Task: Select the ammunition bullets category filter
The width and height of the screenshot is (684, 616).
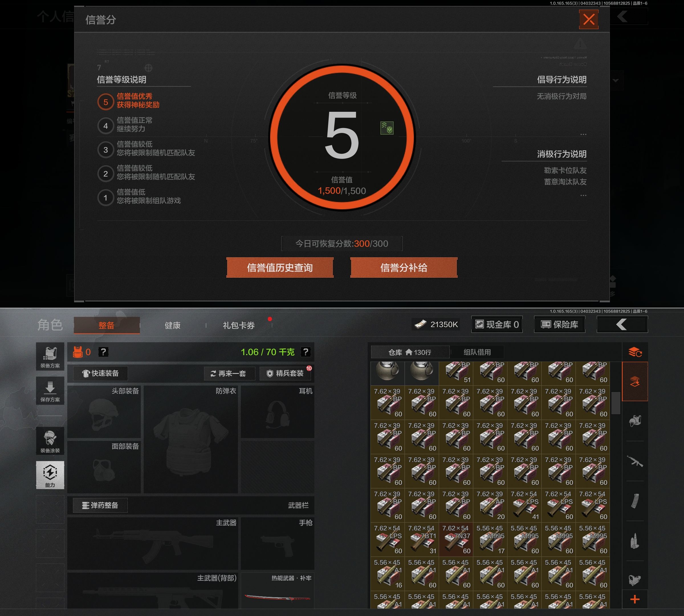Action: (635, 541)
